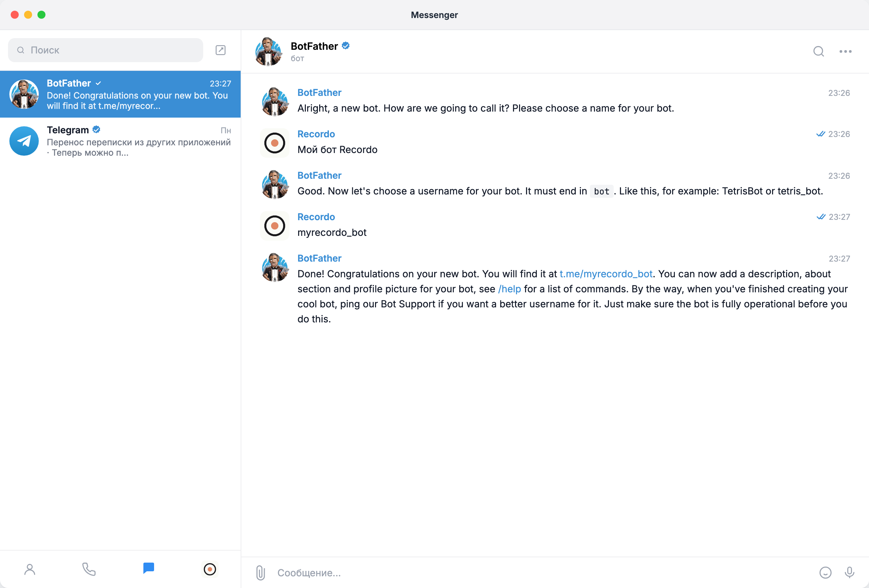Screen dimensions: 869x588
Task: Select the Chats bubble tab
Action: (x=148, y=568)
